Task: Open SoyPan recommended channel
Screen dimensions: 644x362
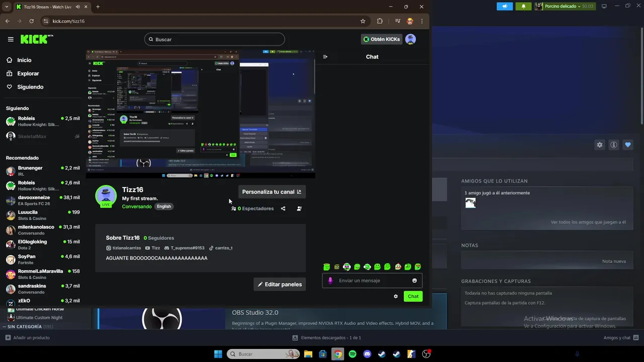Action: 43,259
